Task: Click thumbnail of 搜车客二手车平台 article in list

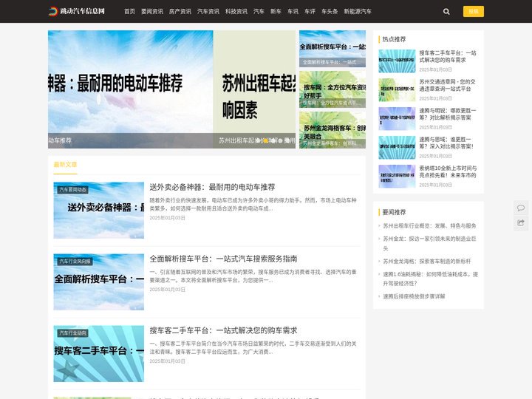Action: (99, 353)
